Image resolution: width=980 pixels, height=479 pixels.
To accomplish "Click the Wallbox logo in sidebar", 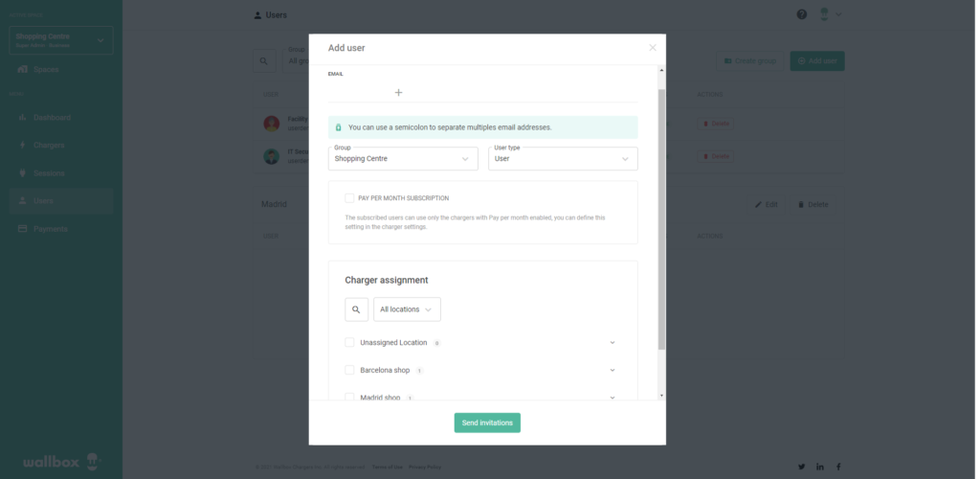I will pyautogui.click(x=60, y=460).
